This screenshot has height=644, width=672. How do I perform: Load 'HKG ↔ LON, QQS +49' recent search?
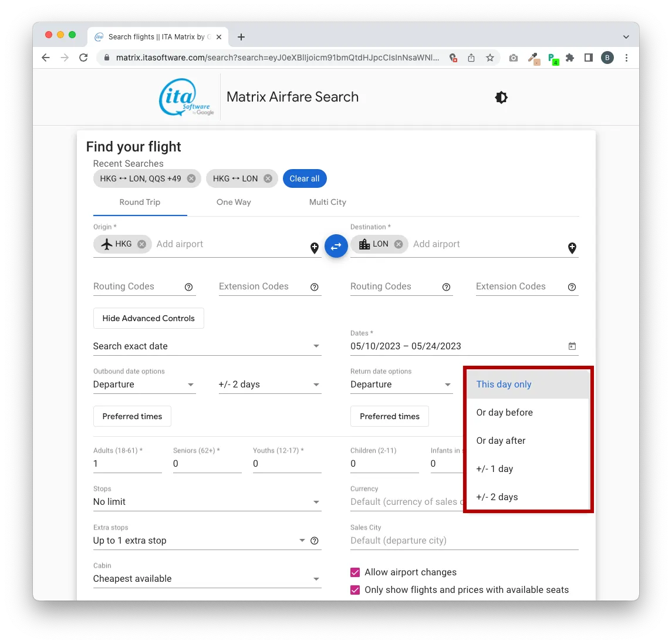coord(141,178)
